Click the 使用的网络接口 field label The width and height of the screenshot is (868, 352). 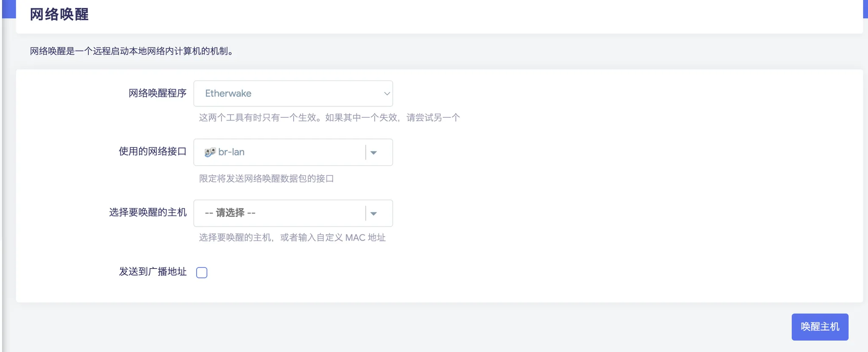pos(153,152)
